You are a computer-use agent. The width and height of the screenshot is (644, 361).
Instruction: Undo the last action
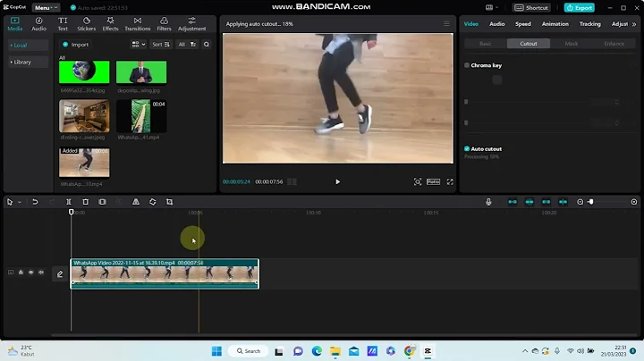(x=35, y=202)
